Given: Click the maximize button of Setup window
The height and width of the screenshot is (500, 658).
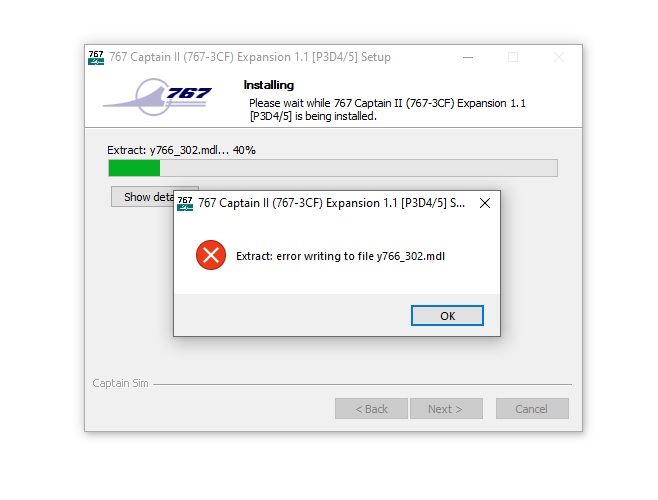Looking at the screenshot, I should [513, 57].
